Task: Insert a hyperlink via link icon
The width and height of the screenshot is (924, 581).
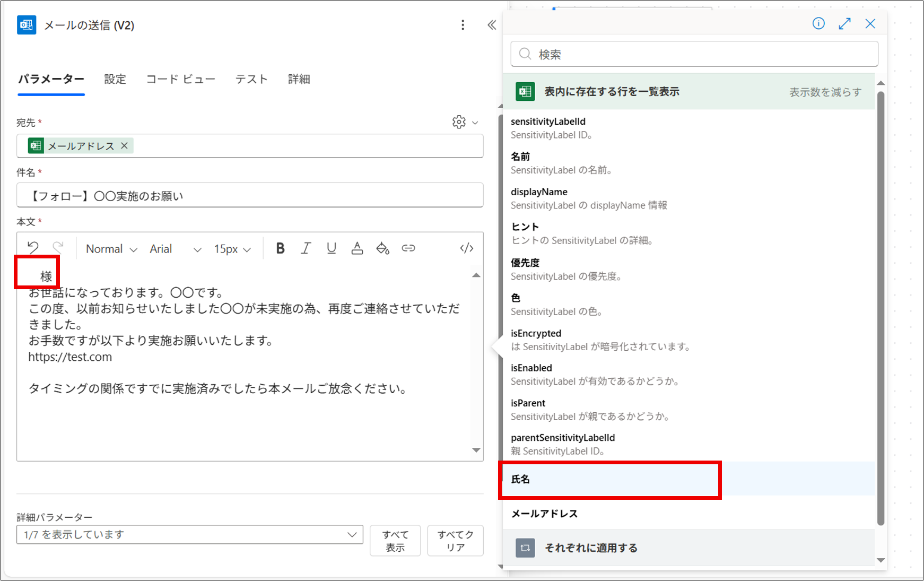Action: click(x=408, y=248)
